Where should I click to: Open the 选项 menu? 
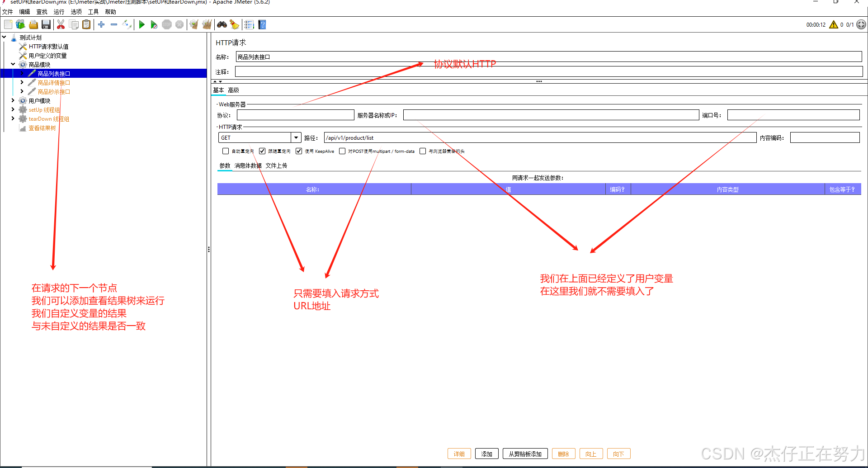click(76, 12)
